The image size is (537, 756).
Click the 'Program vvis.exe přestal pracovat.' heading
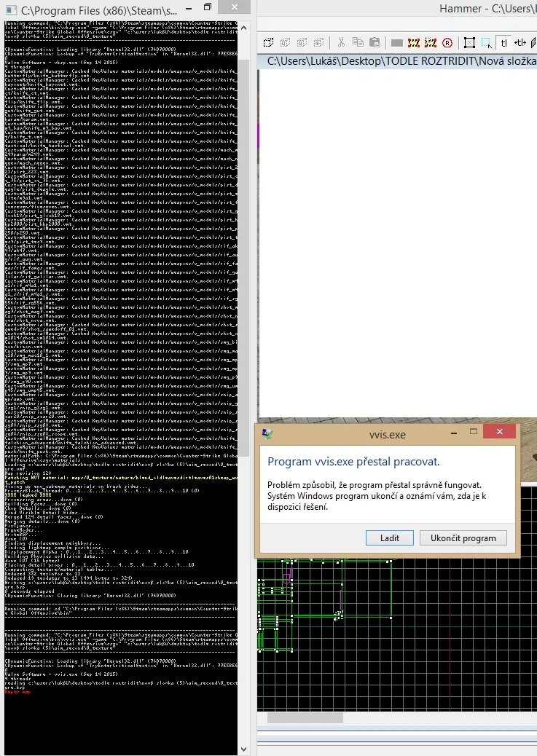click(353, 462)
